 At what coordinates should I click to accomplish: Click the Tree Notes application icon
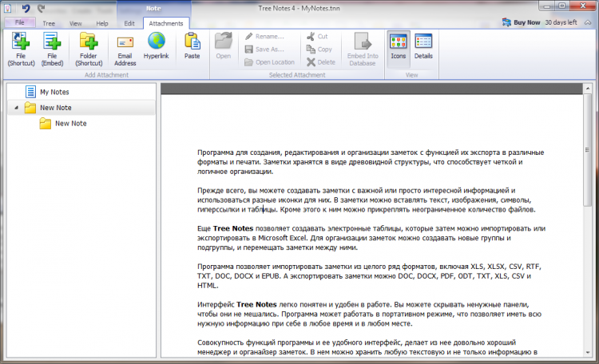(8, 8)
